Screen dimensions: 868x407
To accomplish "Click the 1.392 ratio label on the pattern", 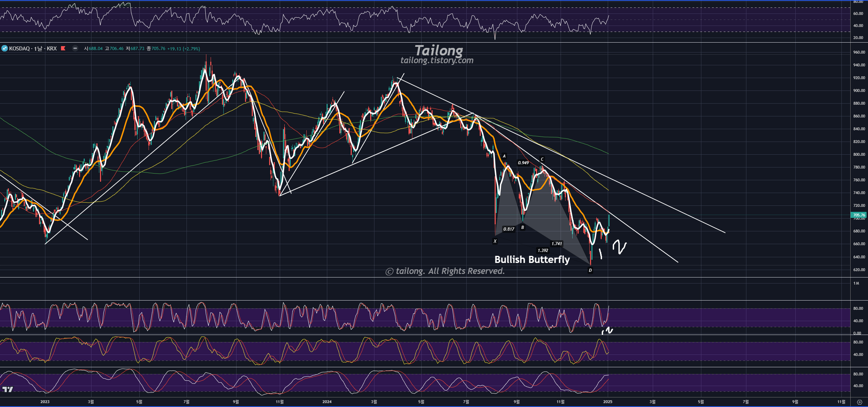I will tap(543, 251).
